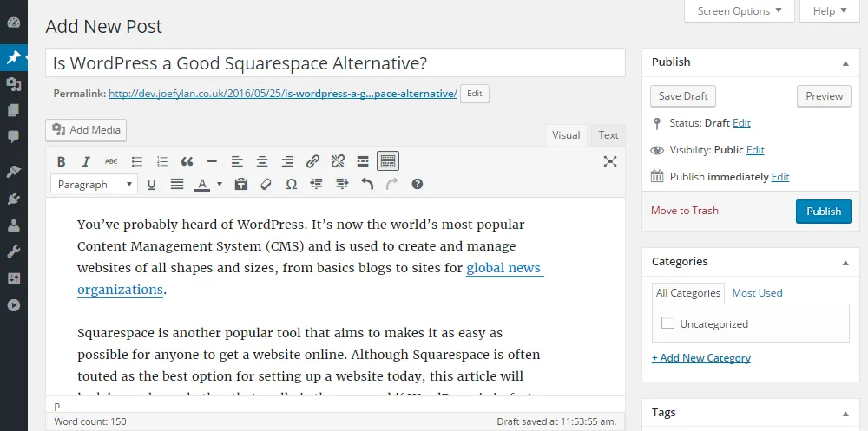Viewport: 868px width, 431px height.
Task: Align text center
Action: click(x=262, y=161)
